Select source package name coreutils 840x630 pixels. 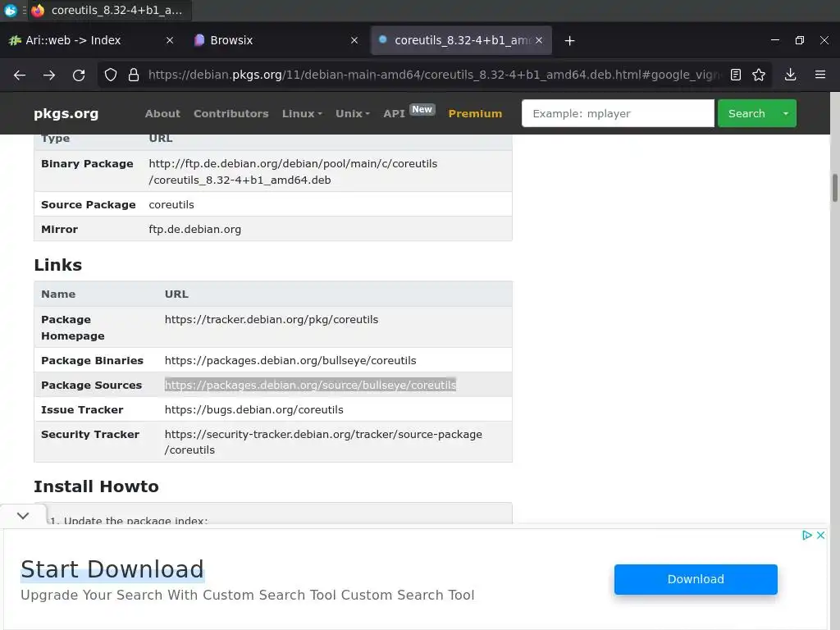[171, 204]
